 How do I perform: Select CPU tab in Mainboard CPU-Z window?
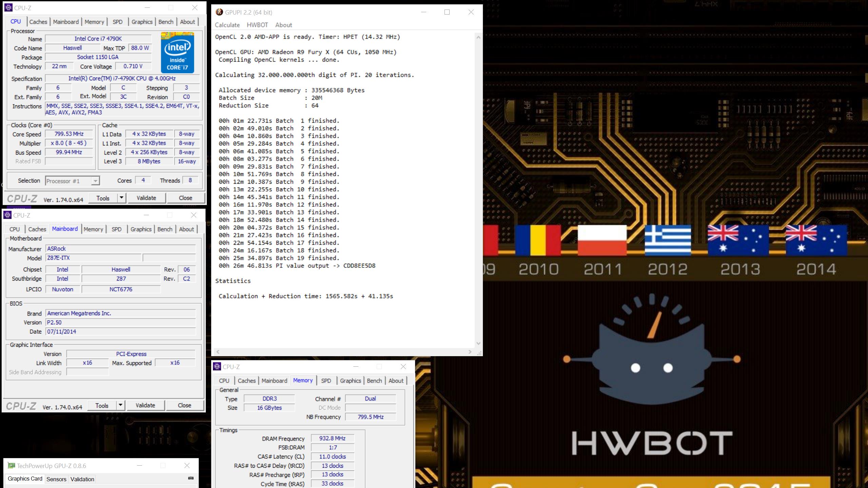click(15, 229)
